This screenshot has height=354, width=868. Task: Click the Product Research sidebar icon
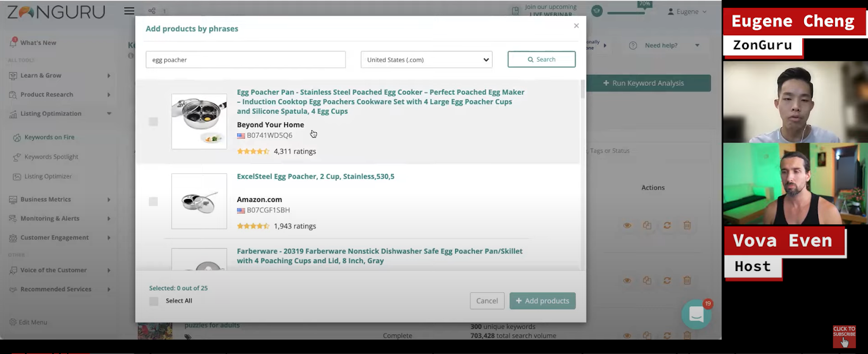(x=13, y=95)
